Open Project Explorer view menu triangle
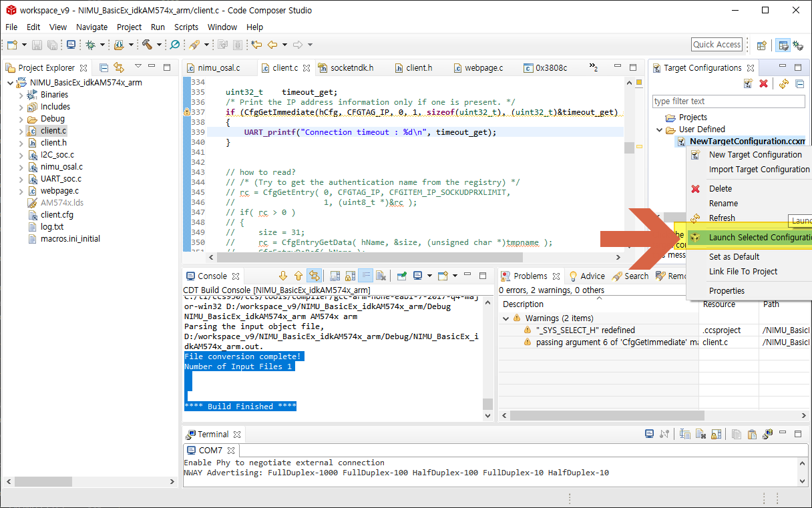Viewport: 812px width, 508px height. point(138,67)
